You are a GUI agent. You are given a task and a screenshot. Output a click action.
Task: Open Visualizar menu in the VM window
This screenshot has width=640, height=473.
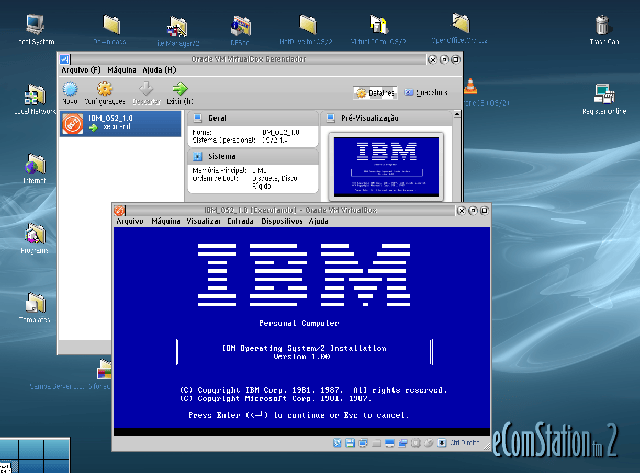coord(203,221)
